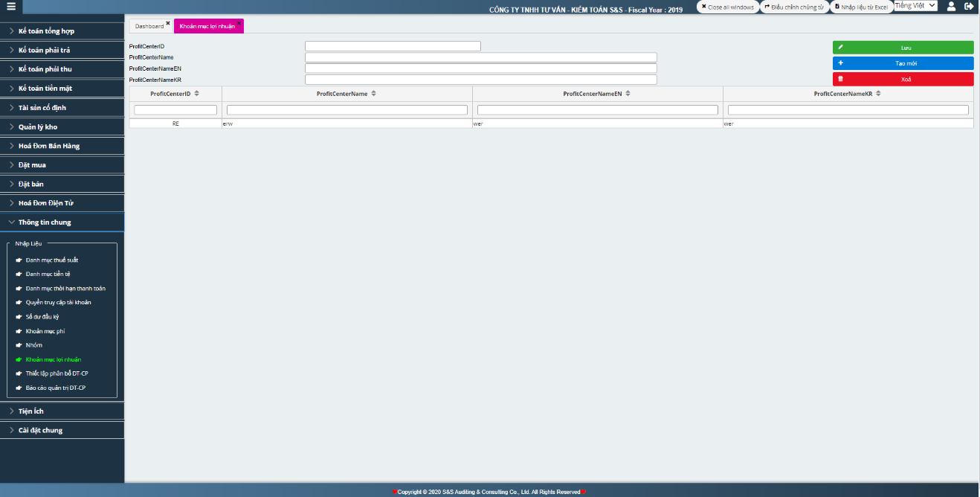Click the green Lưu save button
The image size is (980, 497).
tap(903, 48)
